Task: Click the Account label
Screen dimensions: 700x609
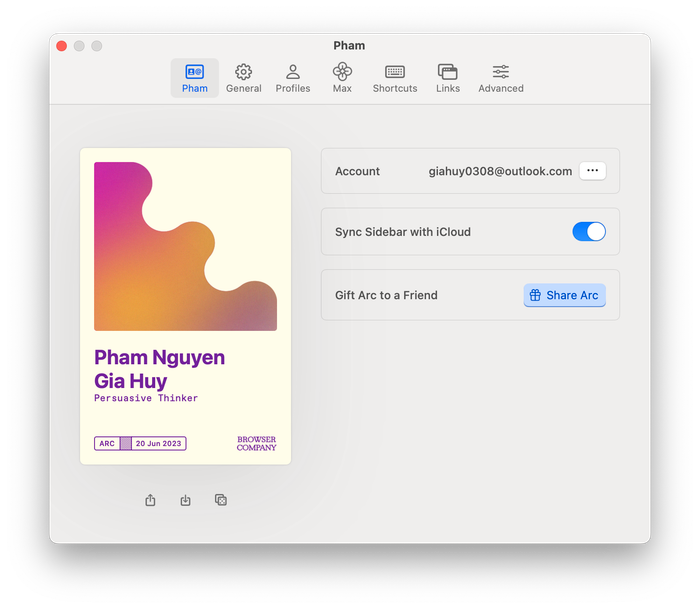Action: pyautogui.click(x=357, y=171)
